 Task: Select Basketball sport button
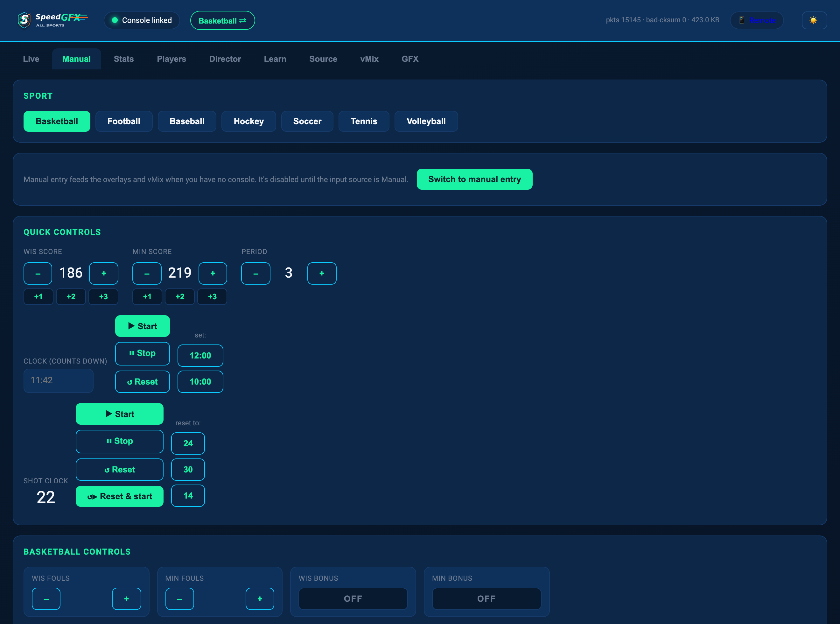pyautogui.click(x=57, y=121)
